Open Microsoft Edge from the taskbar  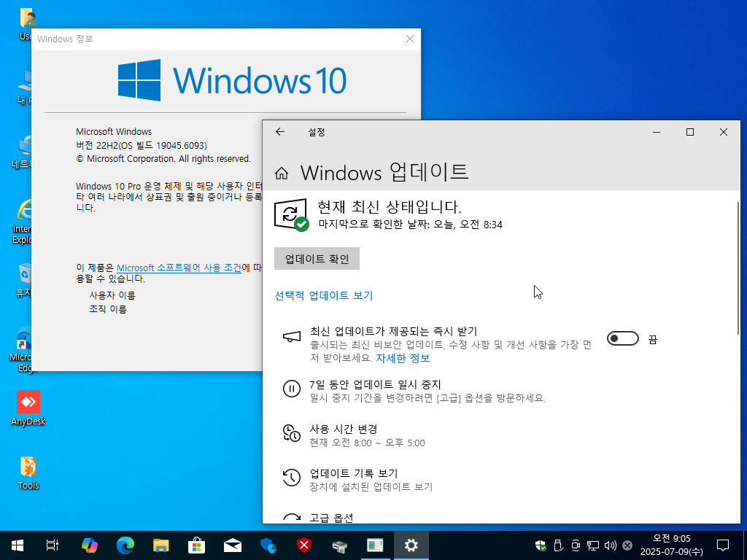125,545
